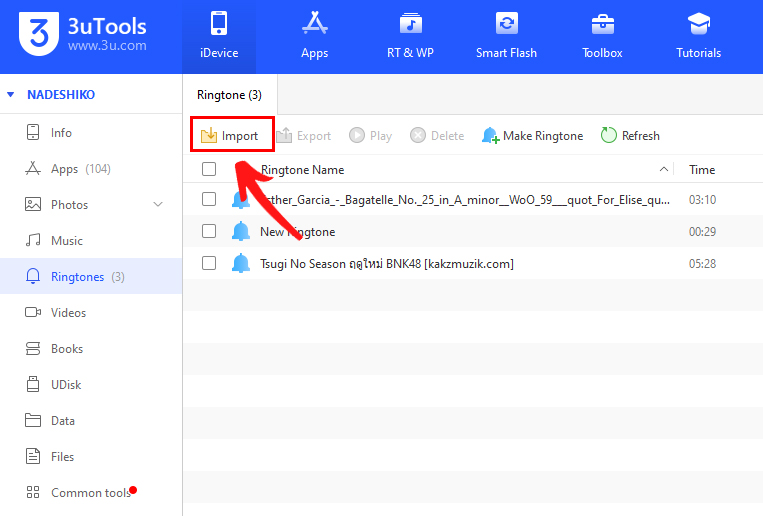The height and width of the screenshot is (516, 763).
Task: Open the Toolbox section
Action: click(602, 37)
